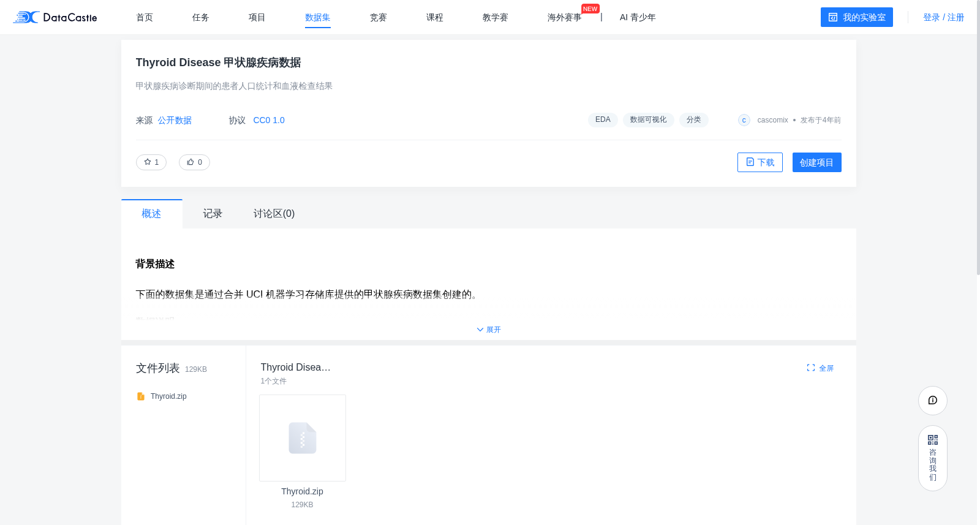The height and width of the screenshot is (525, 980).
Task: Open the feedback chat bubble icon
Action: point(933,401)
